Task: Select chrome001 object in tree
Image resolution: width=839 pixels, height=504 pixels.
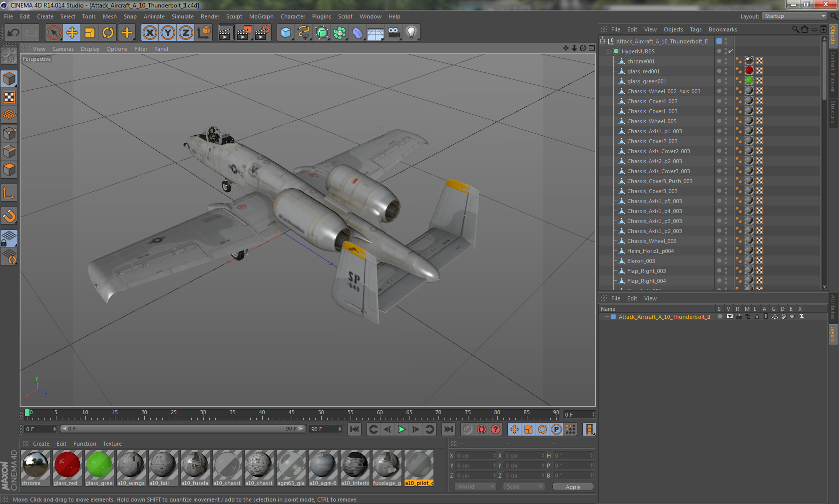Action: coord(641,61)
